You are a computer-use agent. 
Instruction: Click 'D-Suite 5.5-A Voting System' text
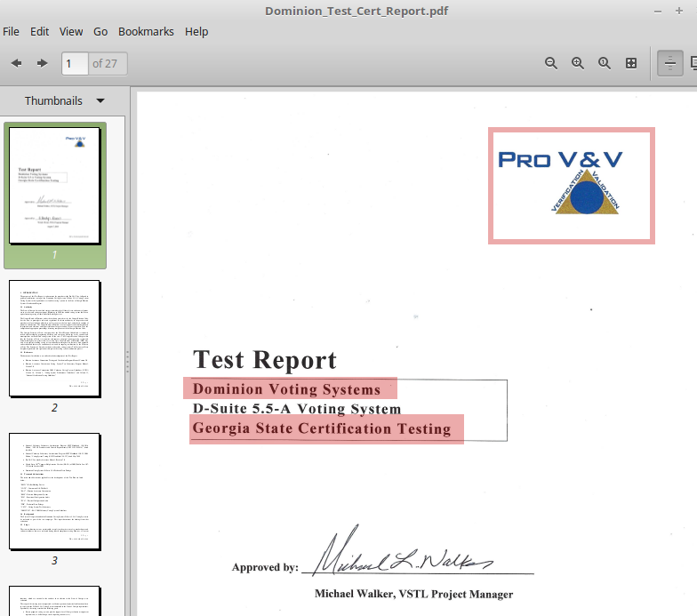(297, 409)
